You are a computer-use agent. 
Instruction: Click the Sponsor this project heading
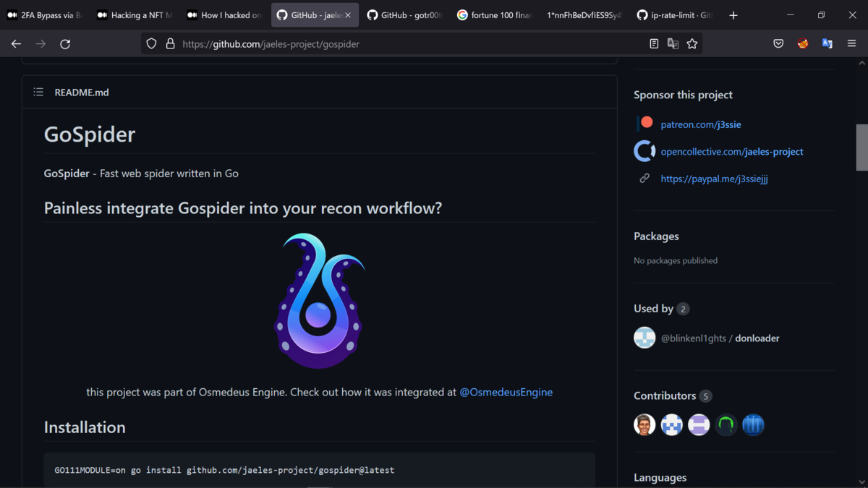pyautogui.click(x=683, y=95)
